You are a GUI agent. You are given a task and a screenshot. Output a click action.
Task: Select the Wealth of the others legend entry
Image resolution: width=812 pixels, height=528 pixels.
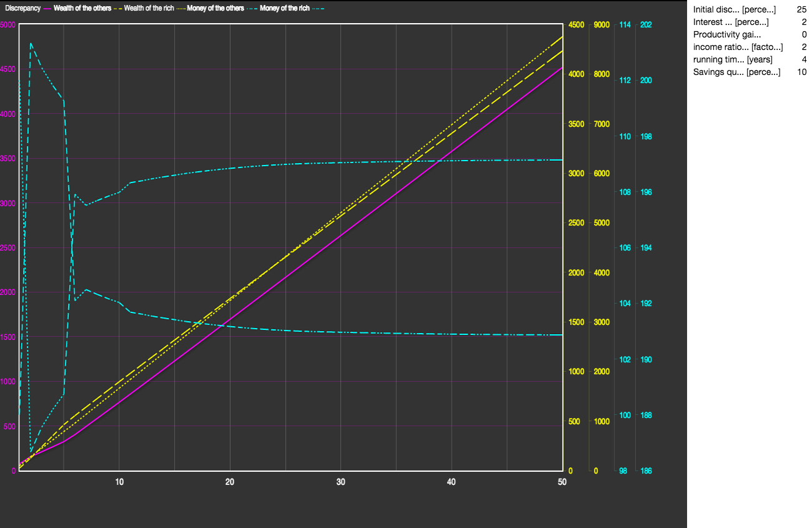click(x=82, y=9)
